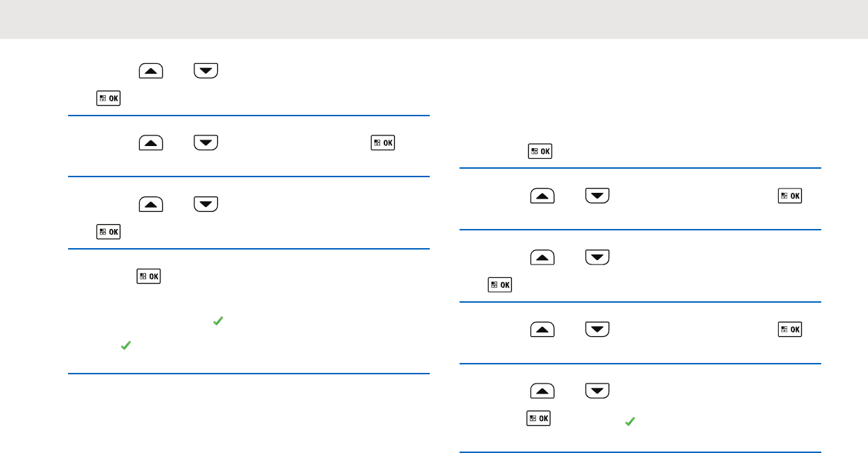Click OK icon in left column's last step
Image resolution: width=868 pixels, height=453 pixels.
coord(149,276)
